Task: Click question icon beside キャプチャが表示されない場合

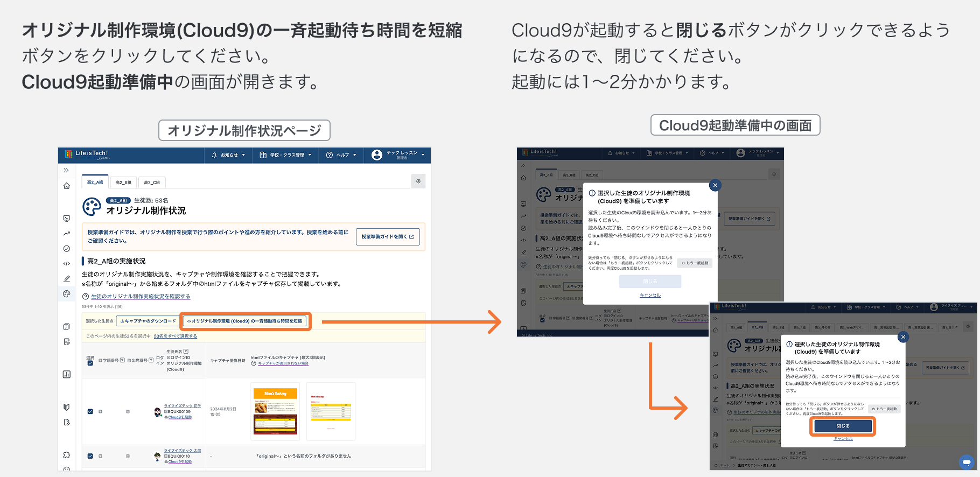Action: (253, 363)
